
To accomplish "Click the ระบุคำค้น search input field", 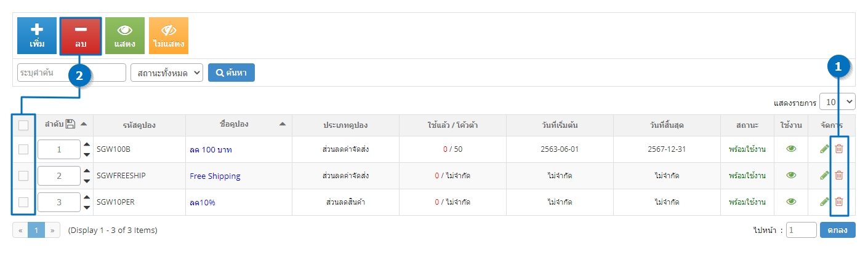I will click(71, 73).
